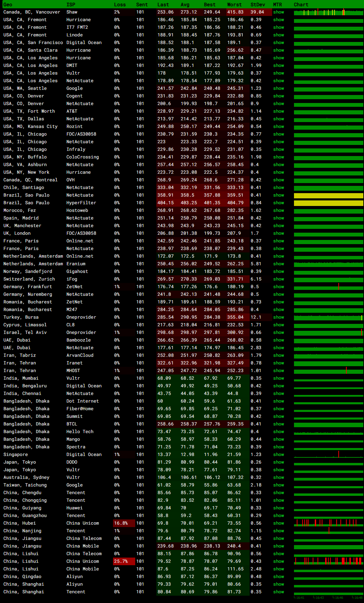Show MTR for Seattle Google row
364x603 pixels.
tap(278, 88)
